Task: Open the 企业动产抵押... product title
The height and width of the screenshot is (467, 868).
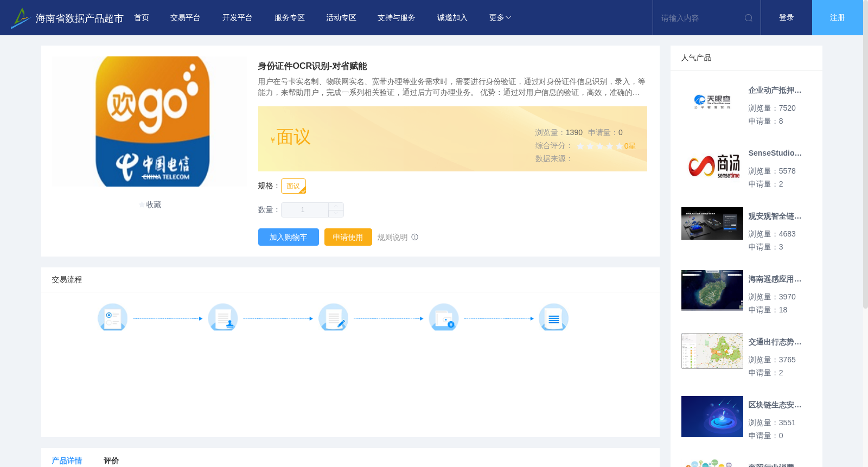Action: coord(775,90)
